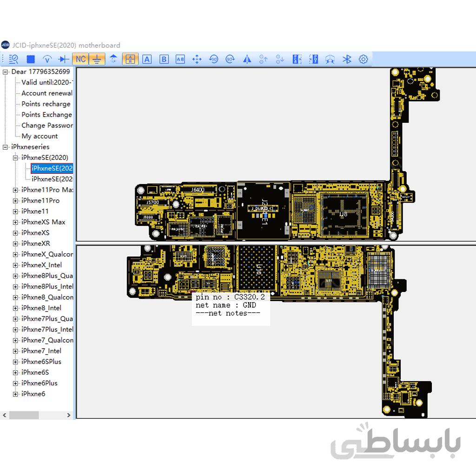Viewport: 476px width, 476px height.
Task: Show side B of the board
Action: click(164, 59)
